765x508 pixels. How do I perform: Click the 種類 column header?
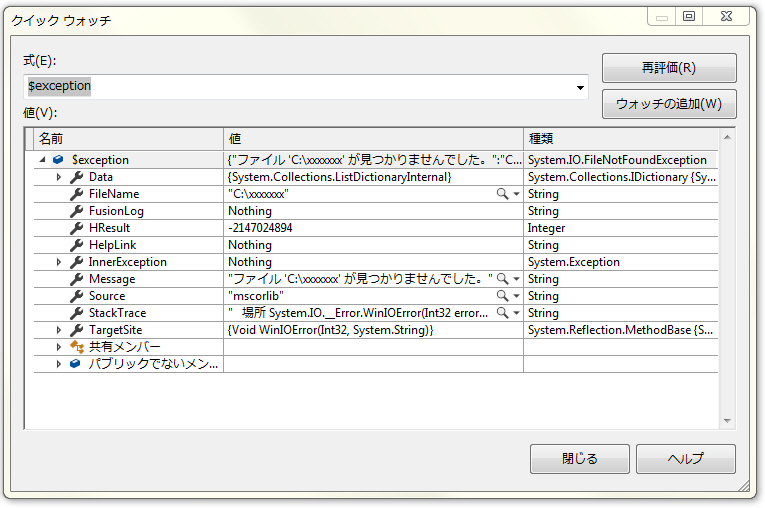pos(621,139)
